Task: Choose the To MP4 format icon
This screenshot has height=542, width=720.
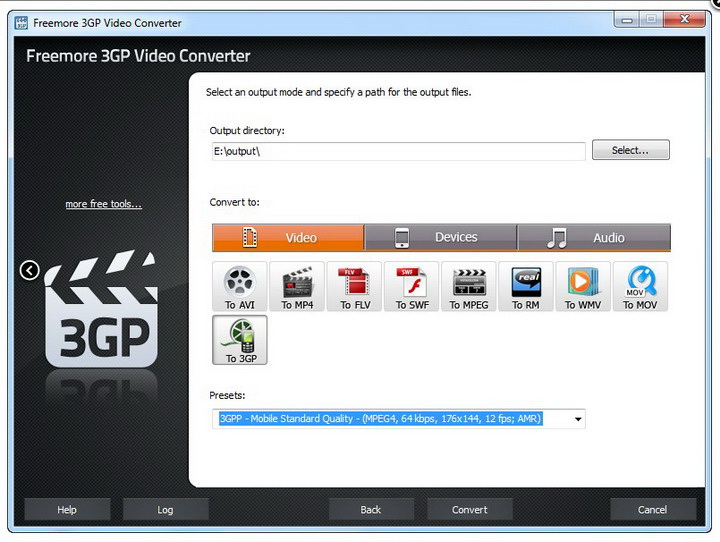Action: (x=297, y=287)
